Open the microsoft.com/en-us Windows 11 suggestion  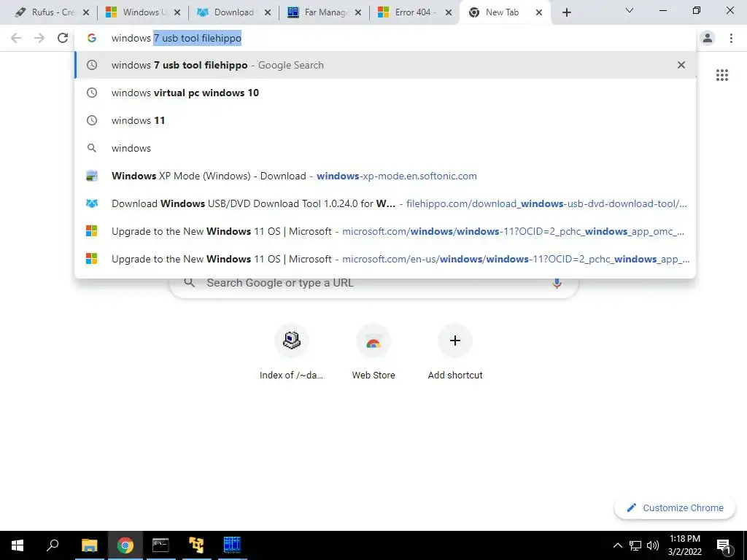[385, 259]
